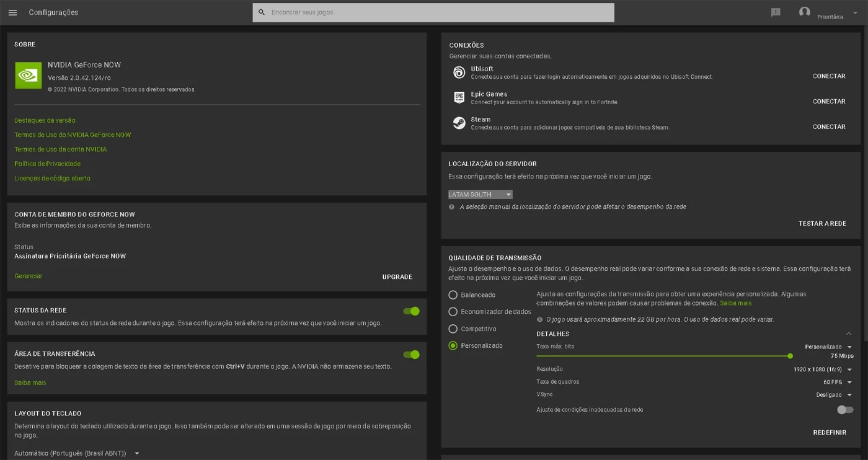Open the keyboard layout dropdown
The image size is (868, 460).
click(77, 453)
